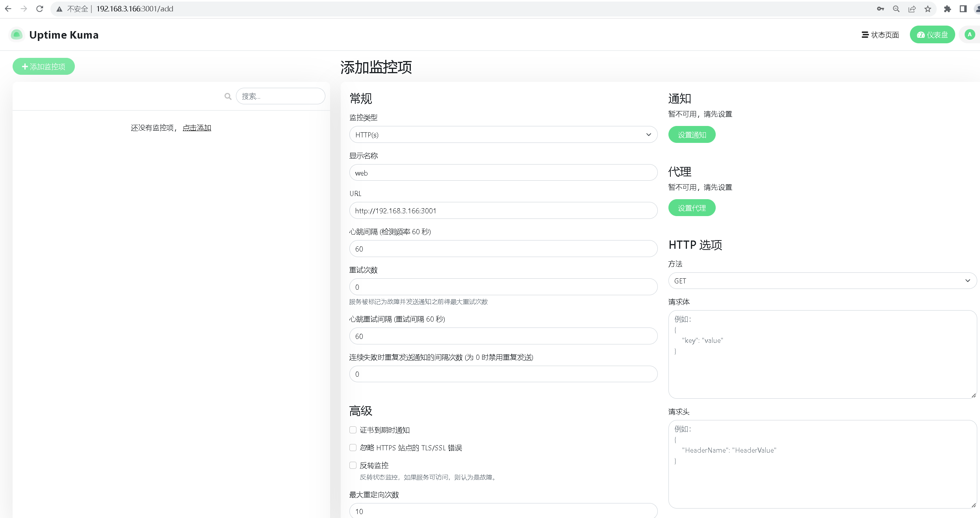
Task: Expand the GET method dropdown
Action: (822, 281)
